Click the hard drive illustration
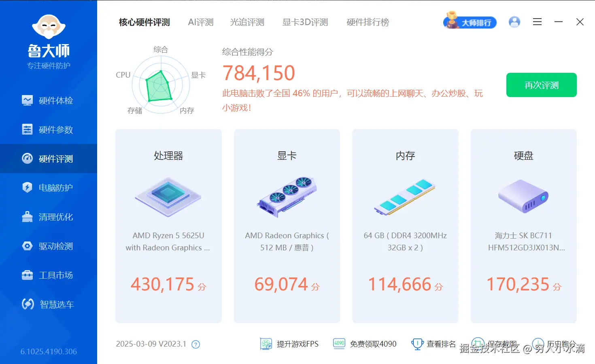 (523, 196)
